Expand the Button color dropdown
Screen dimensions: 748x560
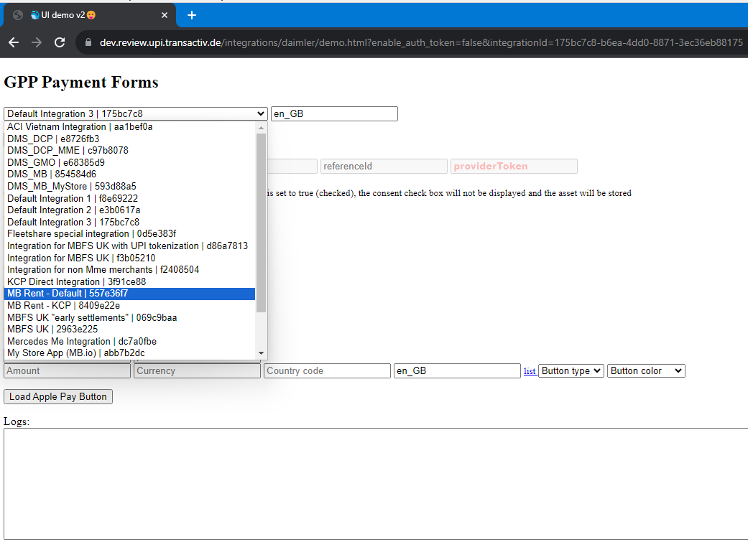pos(647,370)
